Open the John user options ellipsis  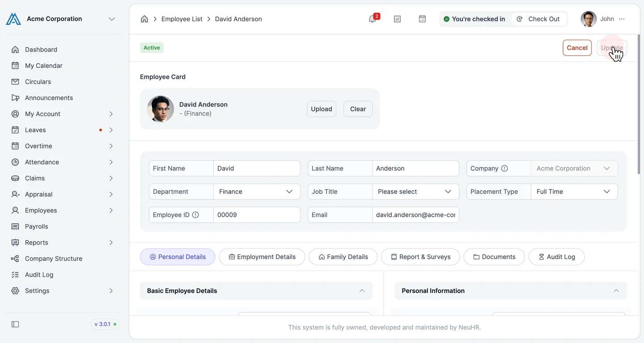(622, 19)
